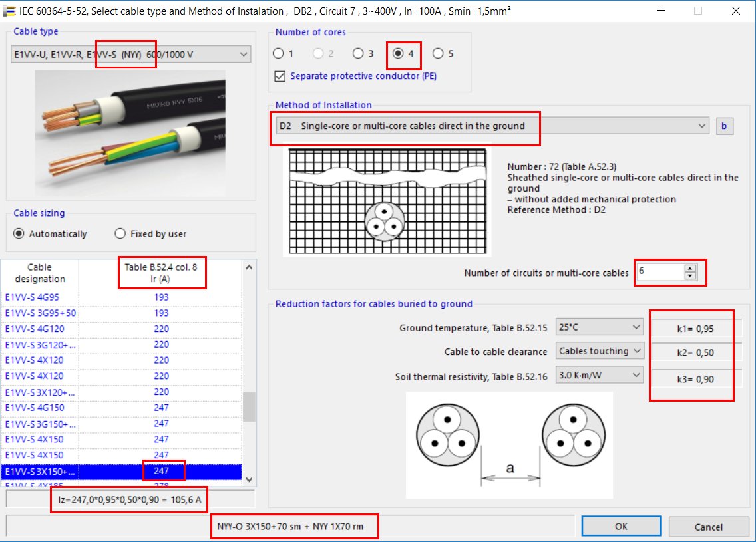This screenshot has height=542, width=756.
Task: Select E1VV-S 4G150 cable row
Action: coord(40,408)
